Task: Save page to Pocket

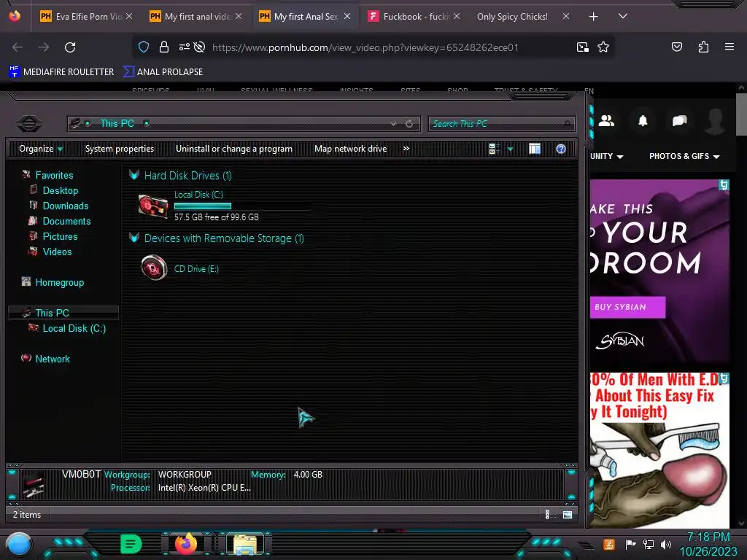Action: (x=676, y=47)
